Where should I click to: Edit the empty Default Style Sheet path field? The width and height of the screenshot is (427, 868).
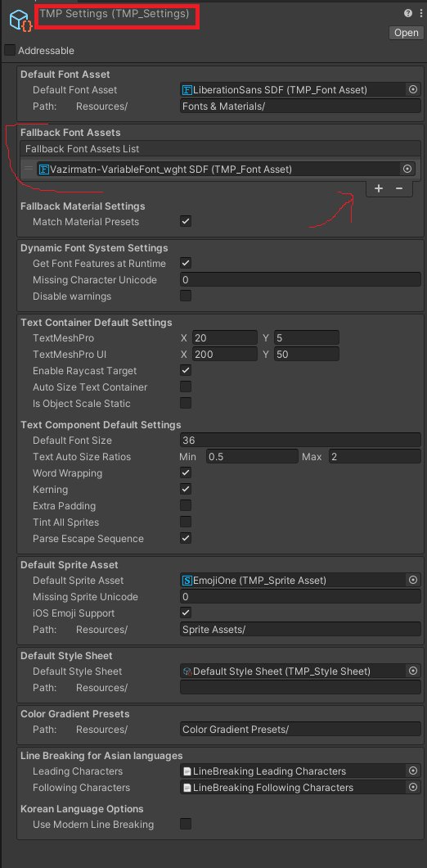click(x=300, y=688)
